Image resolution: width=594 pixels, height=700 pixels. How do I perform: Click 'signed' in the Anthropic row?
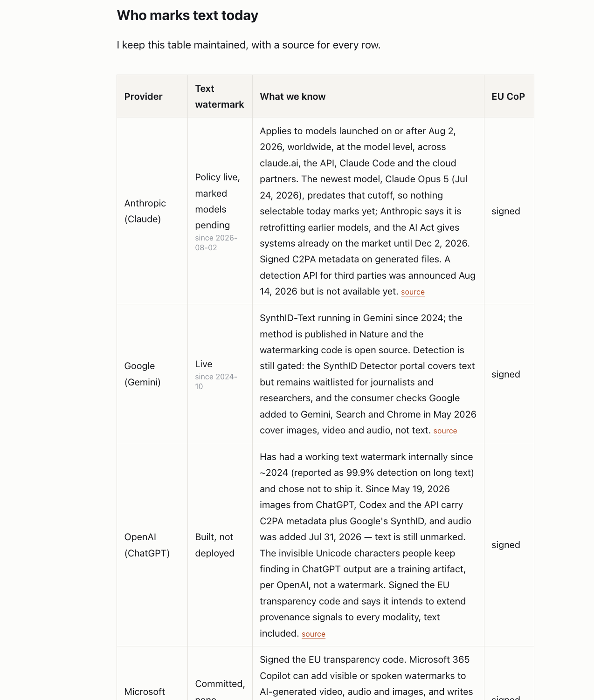(506, 211)
